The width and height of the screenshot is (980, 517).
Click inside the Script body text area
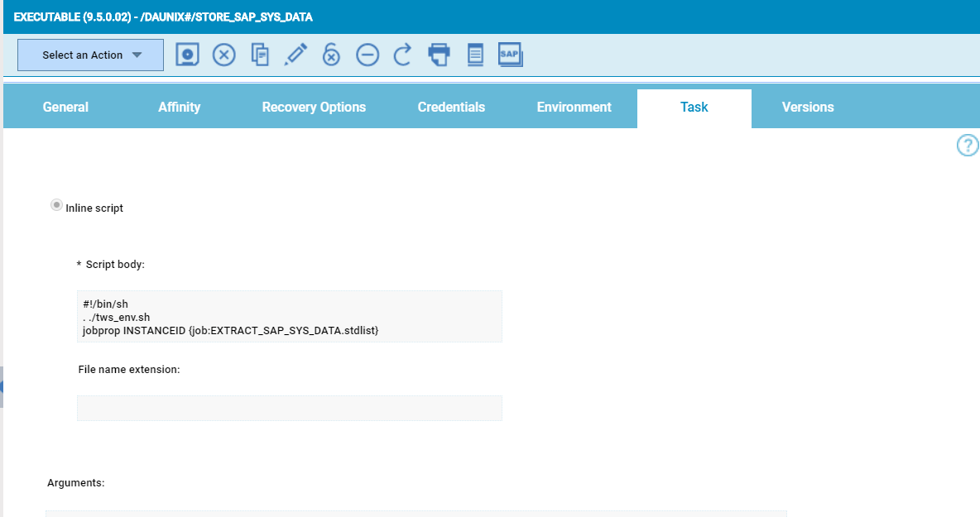pos(289,317)
